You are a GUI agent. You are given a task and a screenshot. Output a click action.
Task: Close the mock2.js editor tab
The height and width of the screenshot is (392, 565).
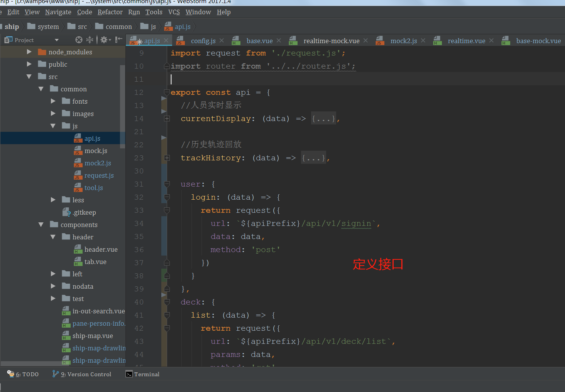point(423,40)
